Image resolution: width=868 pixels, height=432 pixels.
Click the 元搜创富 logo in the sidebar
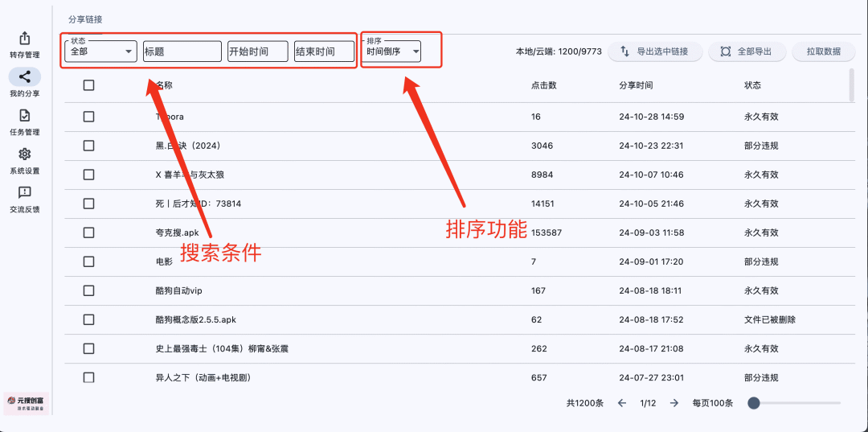click(27, 403)
